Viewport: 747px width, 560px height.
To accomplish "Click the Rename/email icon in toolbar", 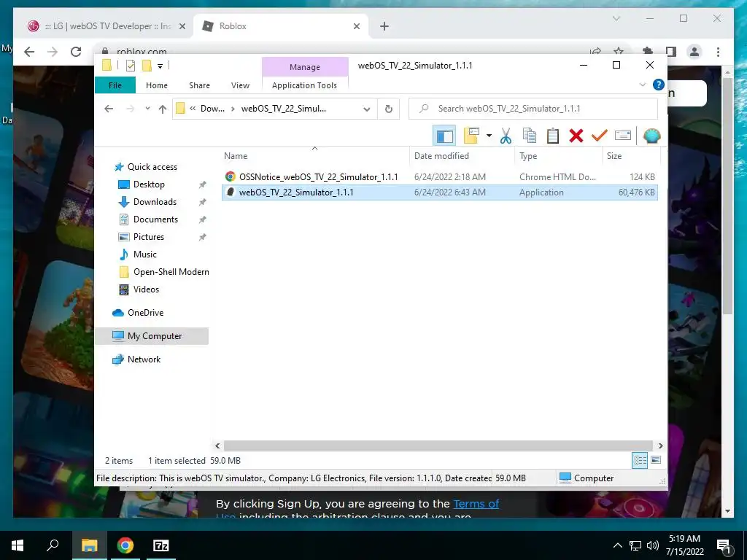I will tap(623, 136).
